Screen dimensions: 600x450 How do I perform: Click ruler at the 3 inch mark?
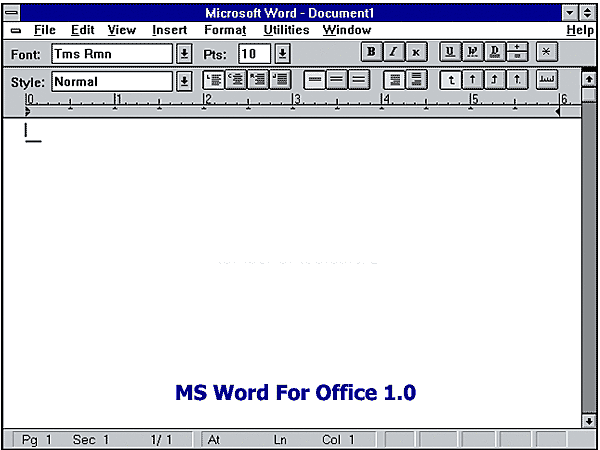(293, 101)
